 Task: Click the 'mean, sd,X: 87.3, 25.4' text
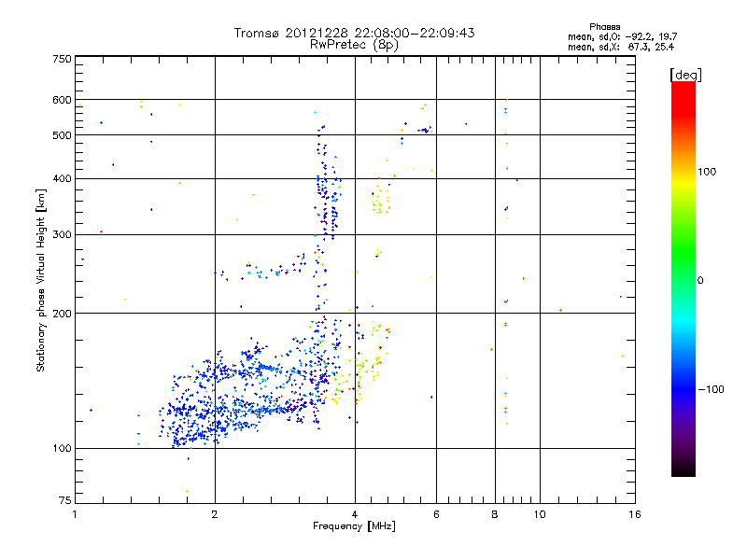[621, 47]
